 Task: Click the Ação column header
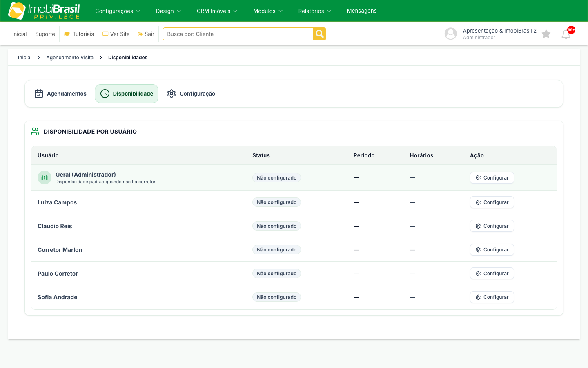coord(477,155)
